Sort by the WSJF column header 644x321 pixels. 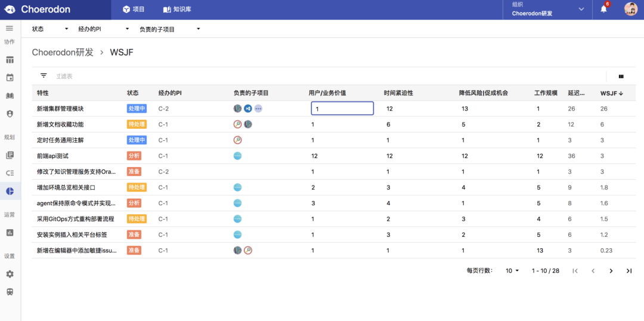(611, 93)
